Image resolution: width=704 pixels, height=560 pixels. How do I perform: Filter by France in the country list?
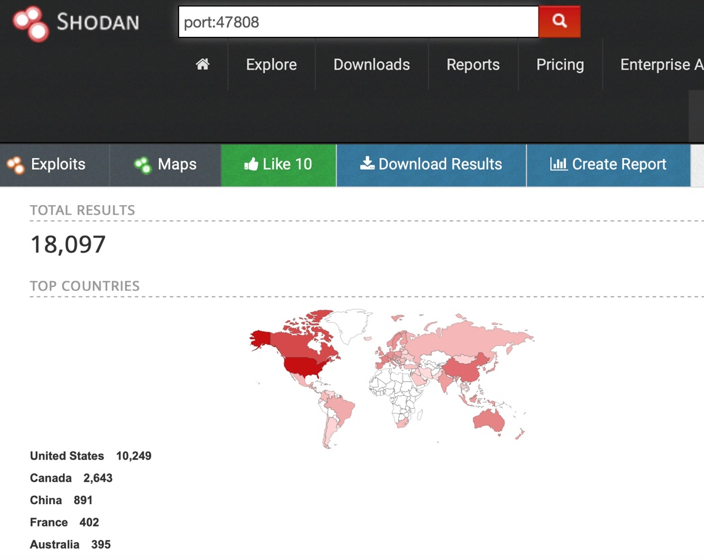pos(49,522)
